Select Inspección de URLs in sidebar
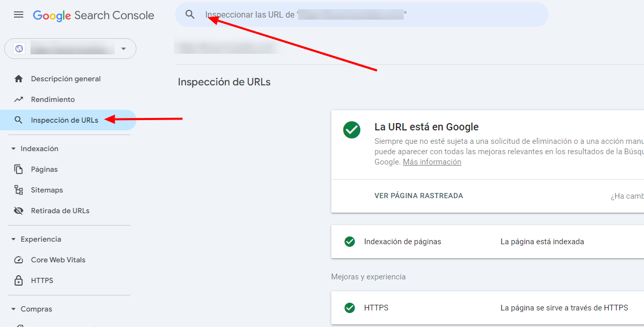The width and height of the screenshot is (644, 327). [x=68, y=120]
